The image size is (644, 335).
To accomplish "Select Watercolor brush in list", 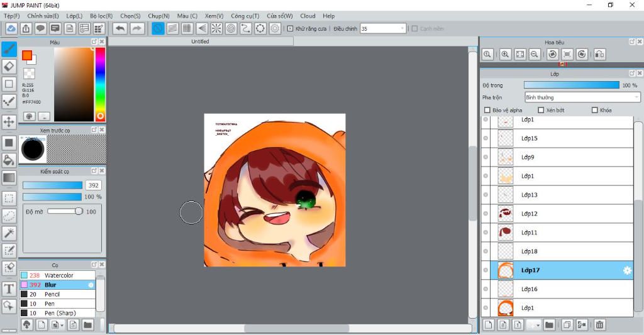I will tap(57, 275).
